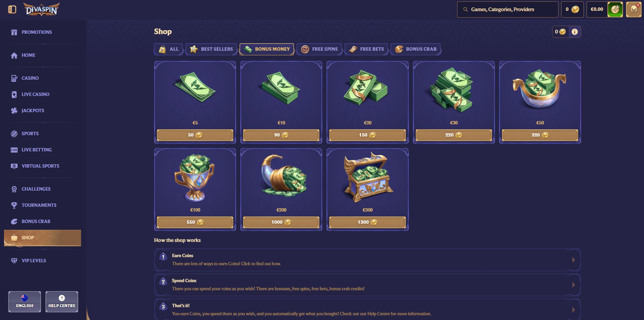Go to VIP Levels page
The image size is (644, 320).
click(34, 261)
